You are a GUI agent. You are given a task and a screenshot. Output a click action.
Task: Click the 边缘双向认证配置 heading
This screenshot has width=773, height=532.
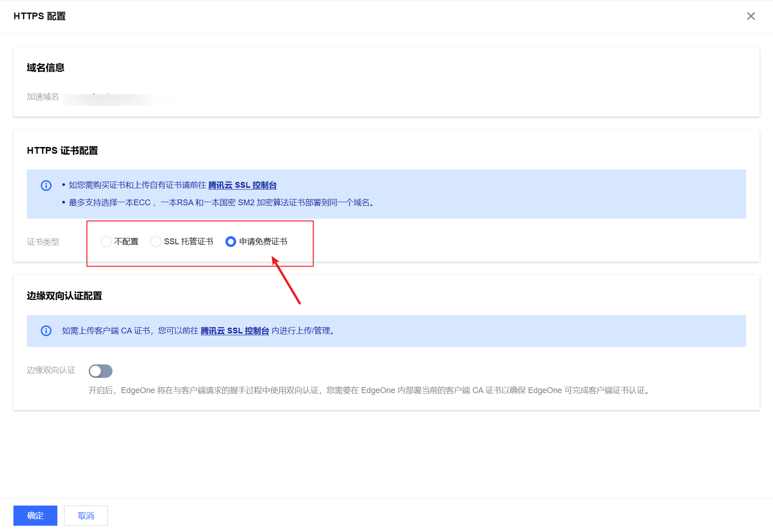coord(65,296)
